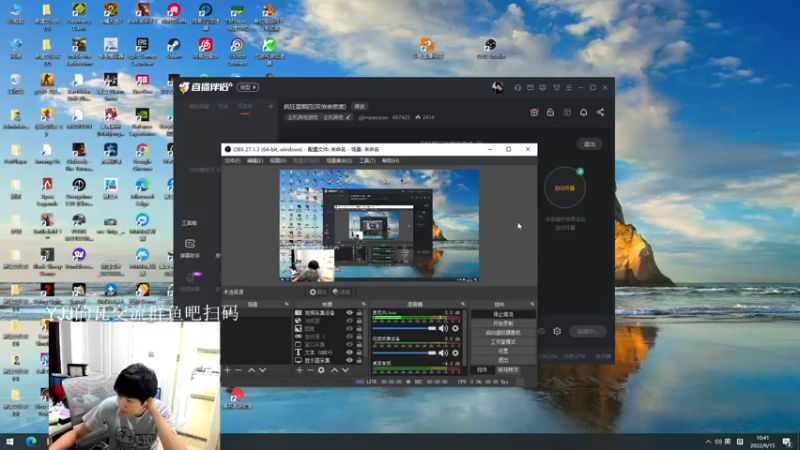
Task: Click the 退出 button in 直播伴侣
Action: [589, 144]
